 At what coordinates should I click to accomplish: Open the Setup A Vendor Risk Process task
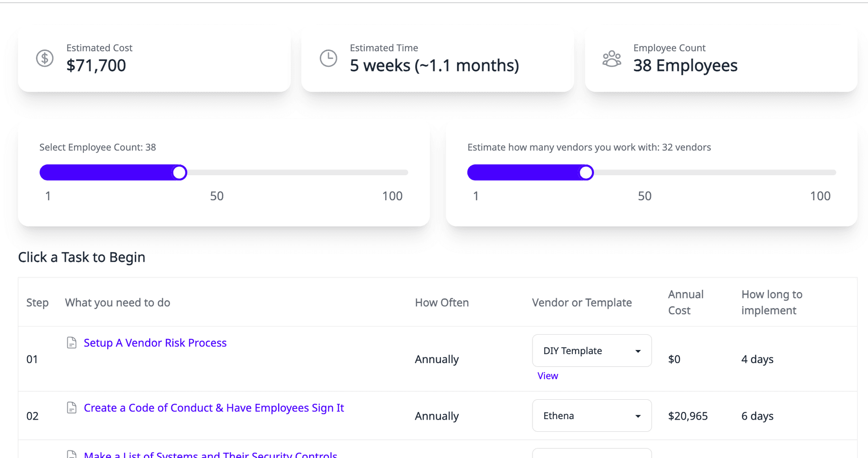coord(155,342)
